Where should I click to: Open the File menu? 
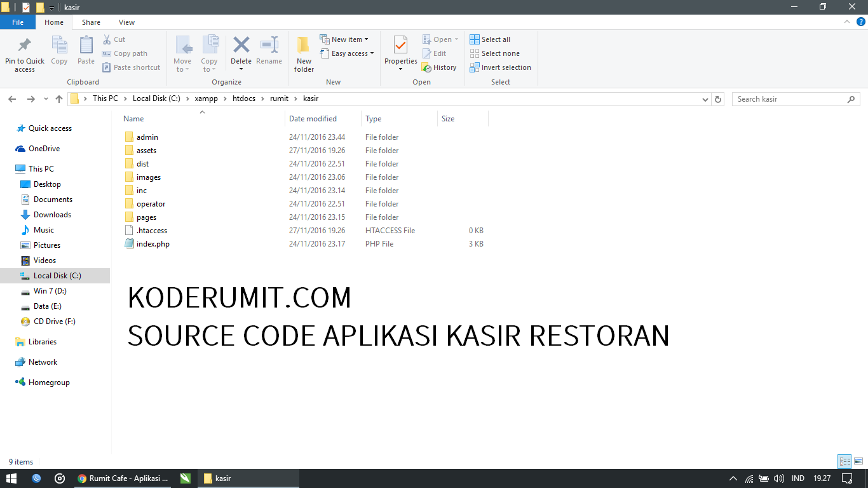click(18, 22)
